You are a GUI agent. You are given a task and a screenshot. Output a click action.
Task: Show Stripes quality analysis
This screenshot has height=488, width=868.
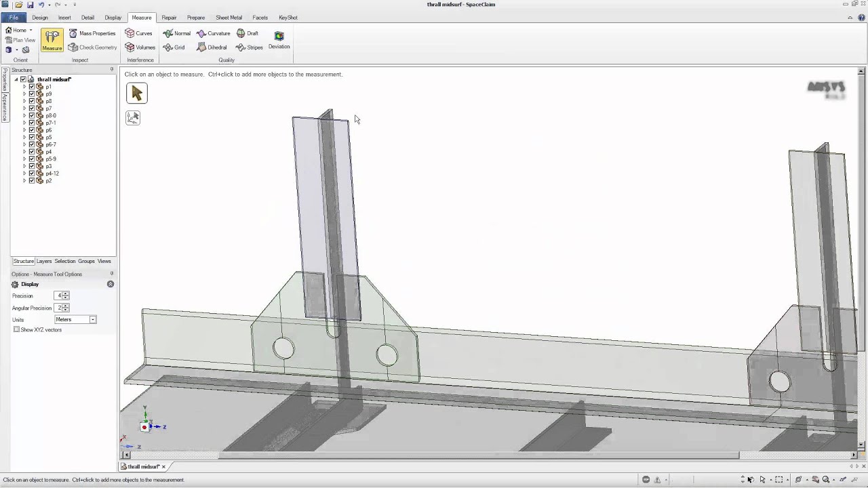point(250,47)
